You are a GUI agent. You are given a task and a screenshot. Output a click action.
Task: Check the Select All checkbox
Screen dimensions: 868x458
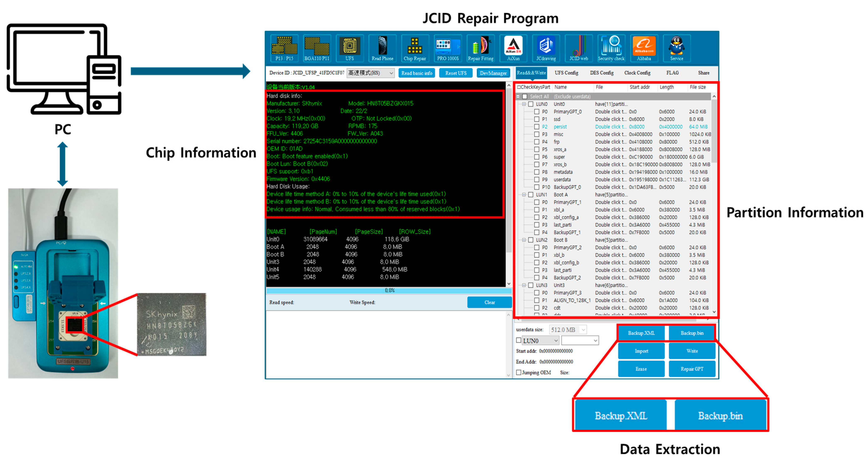(x=525, y=97)
